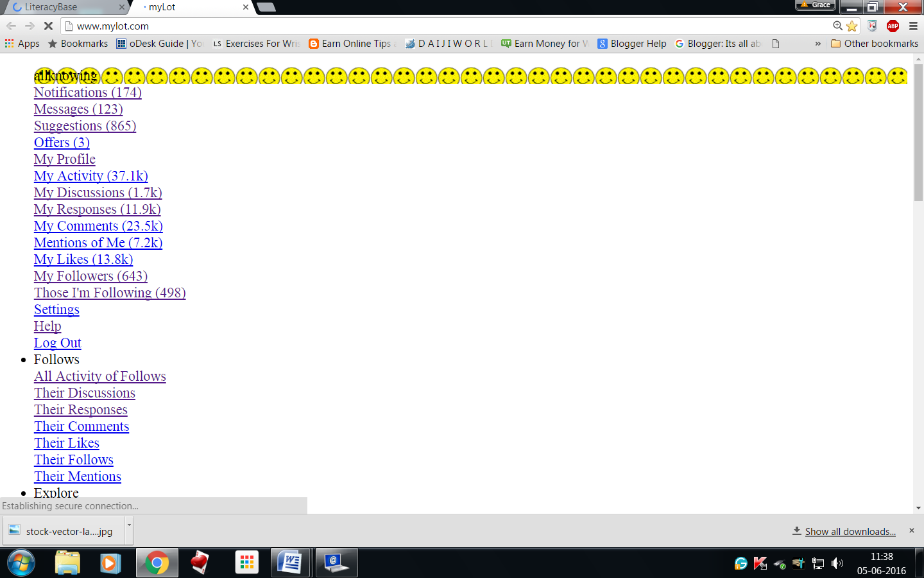Launch the media player taskbar icon

(110, 563)
